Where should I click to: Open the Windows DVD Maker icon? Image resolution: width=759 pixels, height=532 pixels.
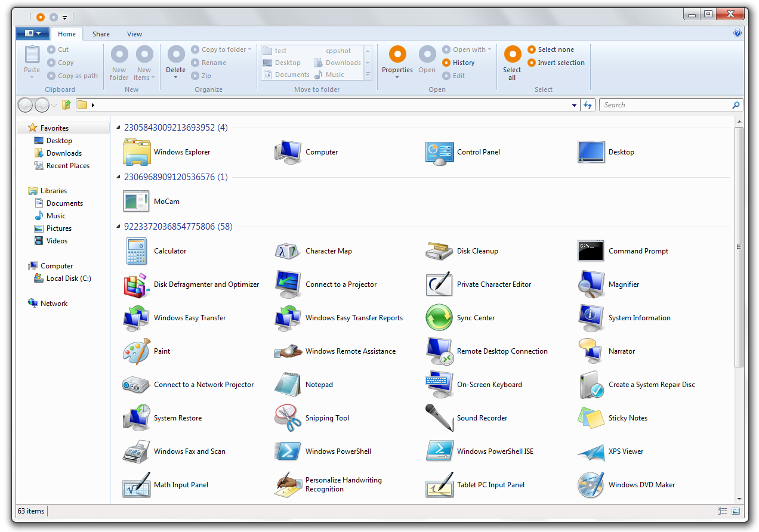pos(591,485)
